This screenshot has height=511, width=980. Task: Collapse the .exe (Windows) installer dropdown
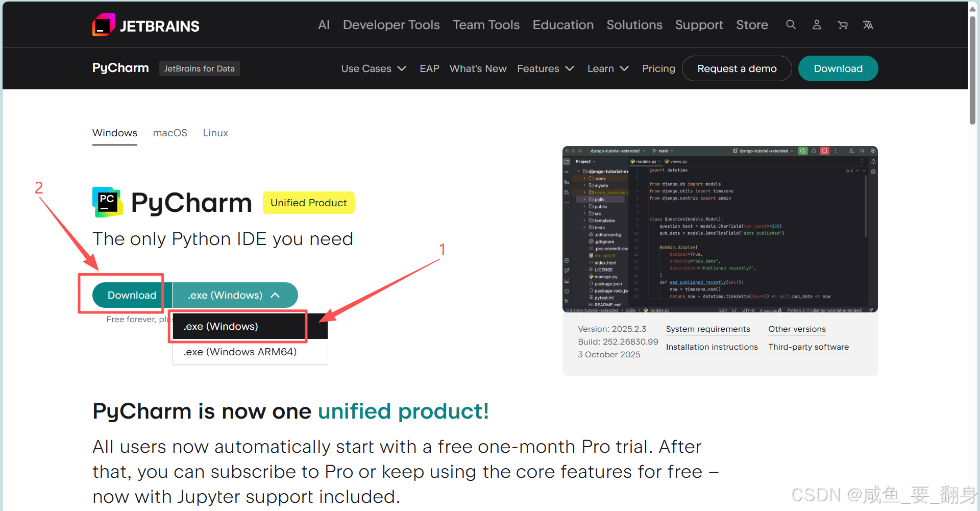(x=235, y=295)
